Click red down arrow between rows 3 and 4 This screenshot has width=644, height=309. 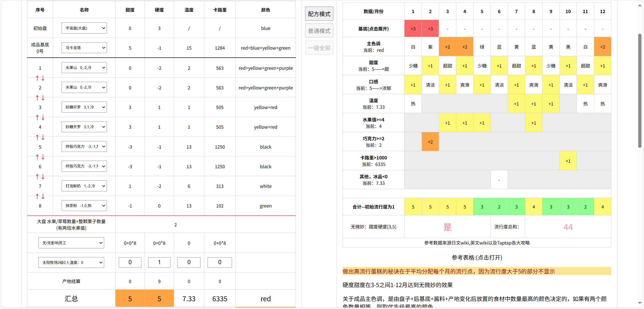(x=43, y=118)
